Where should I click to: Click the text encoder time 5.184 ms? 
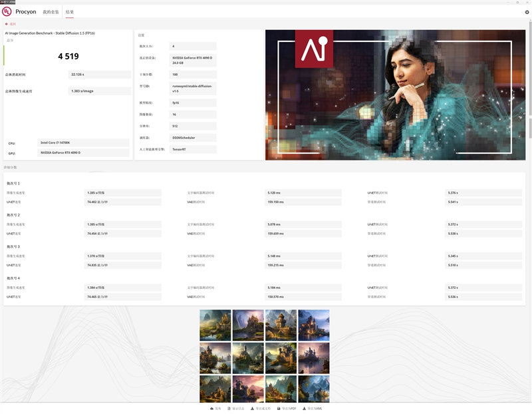coord(303,288)
